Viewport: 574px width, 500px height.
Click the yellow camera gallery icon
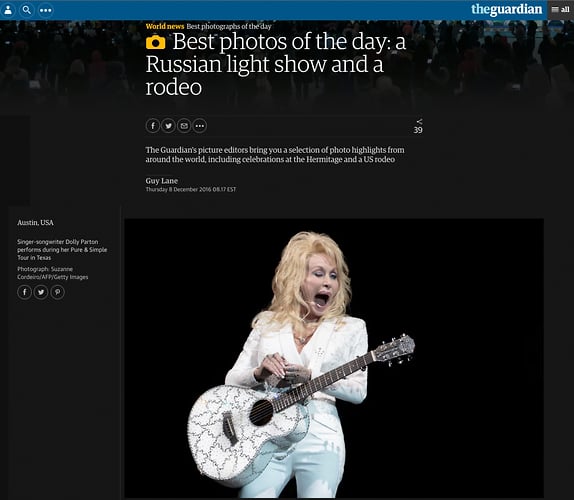click(x=156, y=42)
